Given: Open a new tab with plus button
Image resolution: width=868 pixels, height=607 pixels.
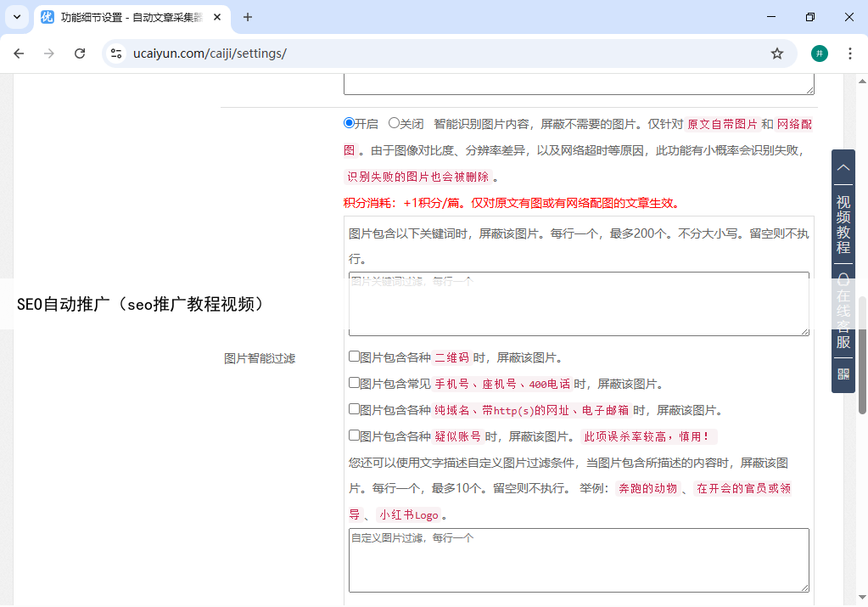Looking at the screenshot, I should tap(248, 17).
